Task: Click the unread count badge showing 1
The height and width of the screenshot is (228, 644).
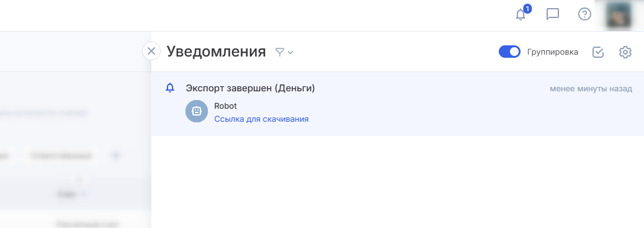Action: pyautogui.click(x=527, y=9)
